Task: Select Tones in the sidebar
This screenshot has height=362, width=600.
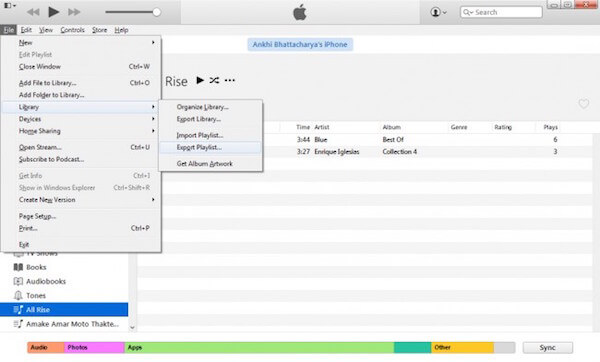Action: point(36,295)
